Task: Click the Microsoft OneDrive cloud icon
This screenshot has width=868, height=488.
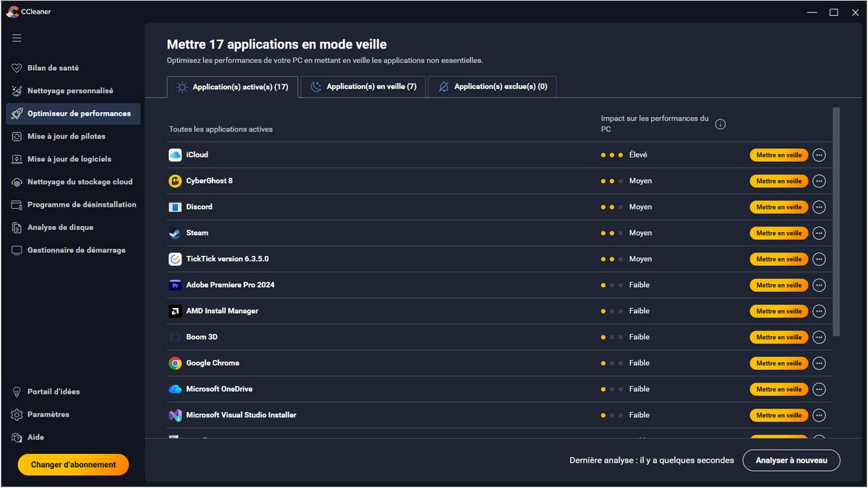Action: click(175, 389)
